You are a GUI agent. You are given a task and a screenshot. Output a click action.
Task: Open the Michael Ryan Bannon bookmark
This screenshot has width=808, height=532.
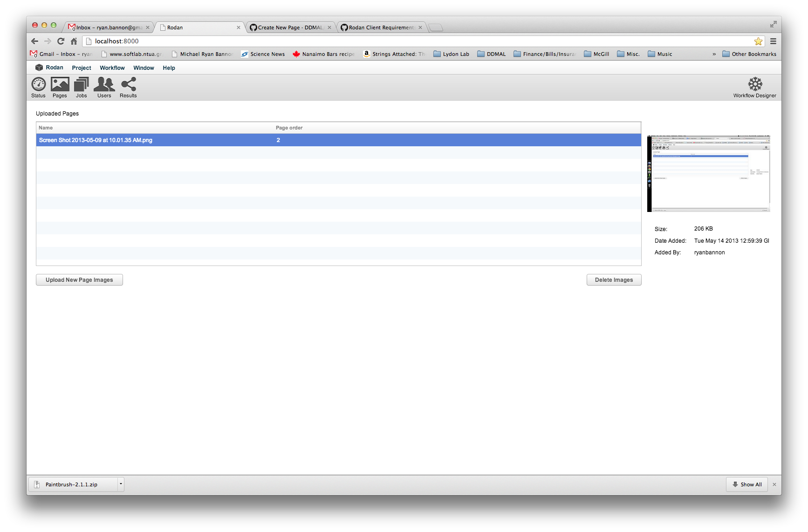coord(202,54)
